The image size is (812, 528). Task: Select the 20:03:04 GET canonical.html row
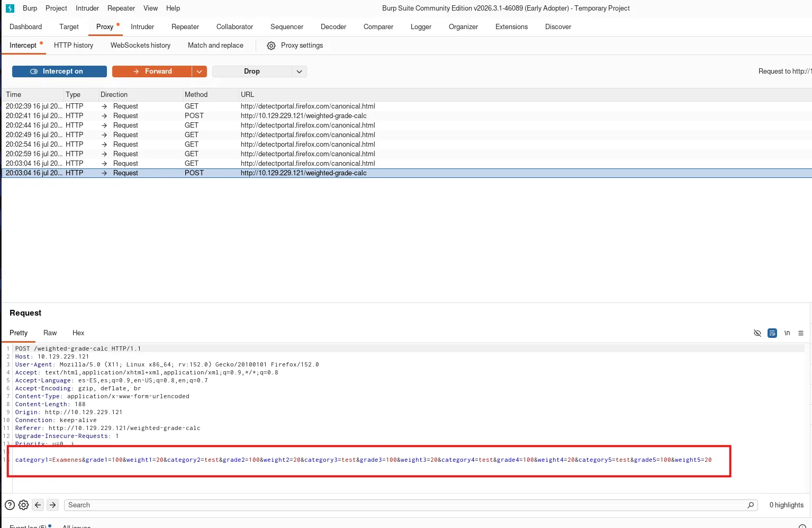pyautogui.click(x=407, y=164)
